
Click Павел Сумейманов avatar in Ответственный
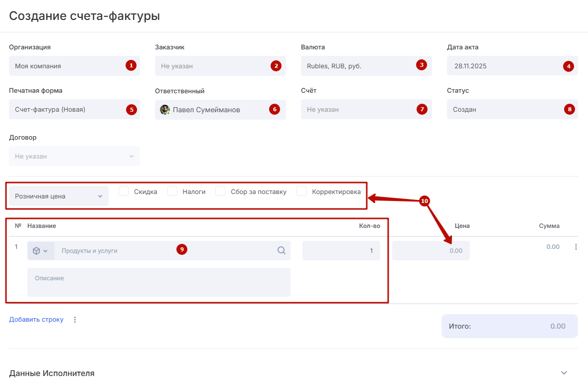164,110
